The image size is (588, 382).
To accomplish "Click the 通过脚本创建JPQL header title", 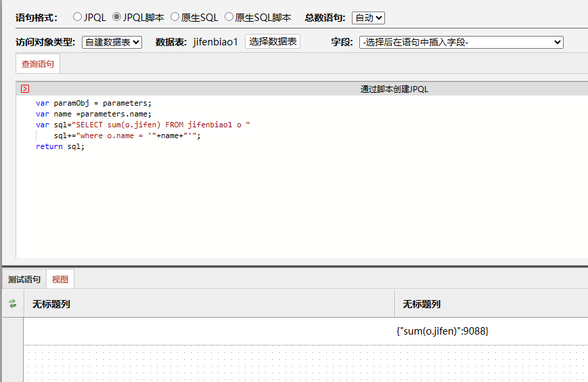I will click(394, 89).
